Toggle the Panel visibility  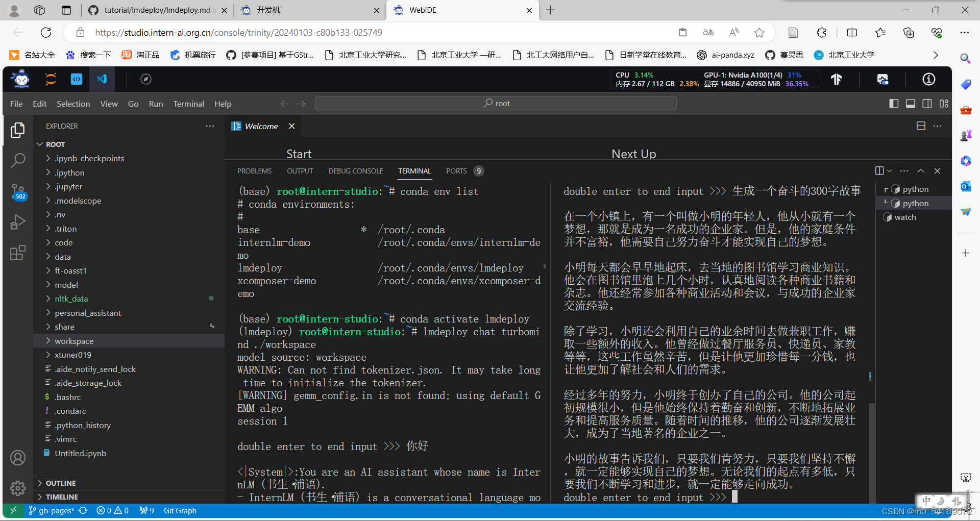click(x=911, y=103)
